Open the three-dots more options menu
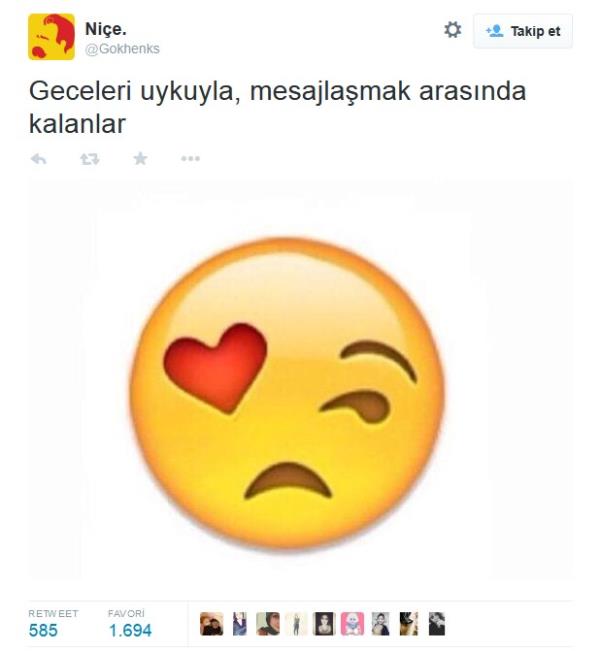Screen dimensions: 600x651 pos(191,158)
